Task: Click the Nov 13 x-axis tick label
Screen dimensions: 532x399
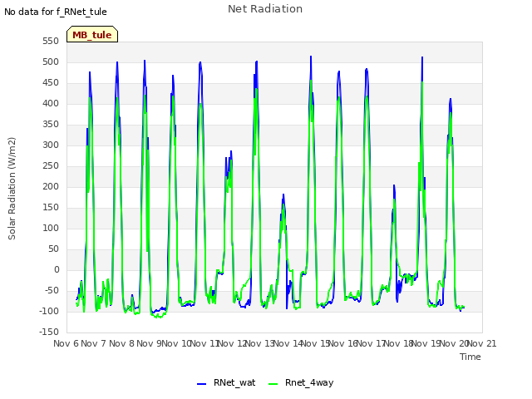Action: [260, 343]
